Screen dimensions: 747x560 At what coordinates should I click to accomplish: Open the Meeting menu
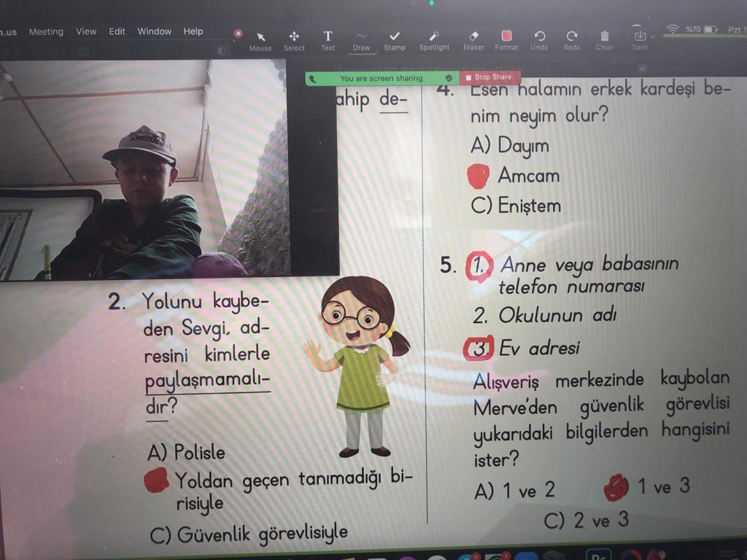pos(46,31)
